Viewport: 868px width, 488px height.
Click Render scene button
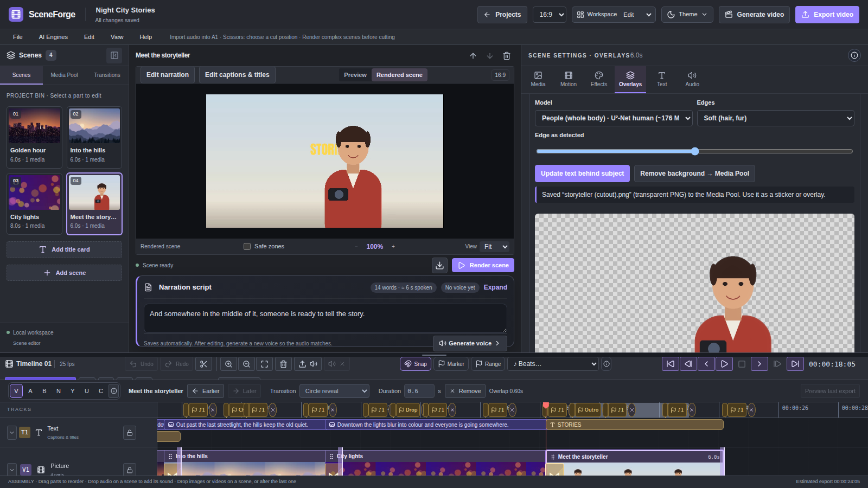coord(483,265)
